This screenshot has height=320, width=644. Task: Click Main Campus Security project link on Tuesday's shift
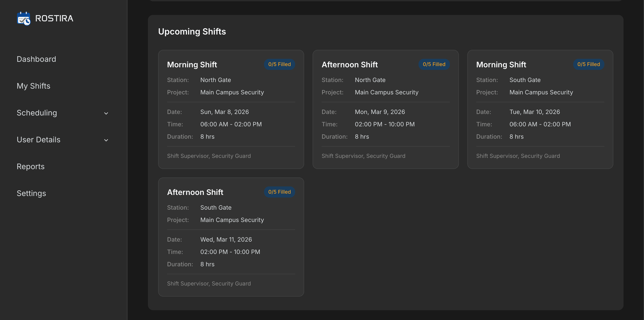tap(541, 92)
